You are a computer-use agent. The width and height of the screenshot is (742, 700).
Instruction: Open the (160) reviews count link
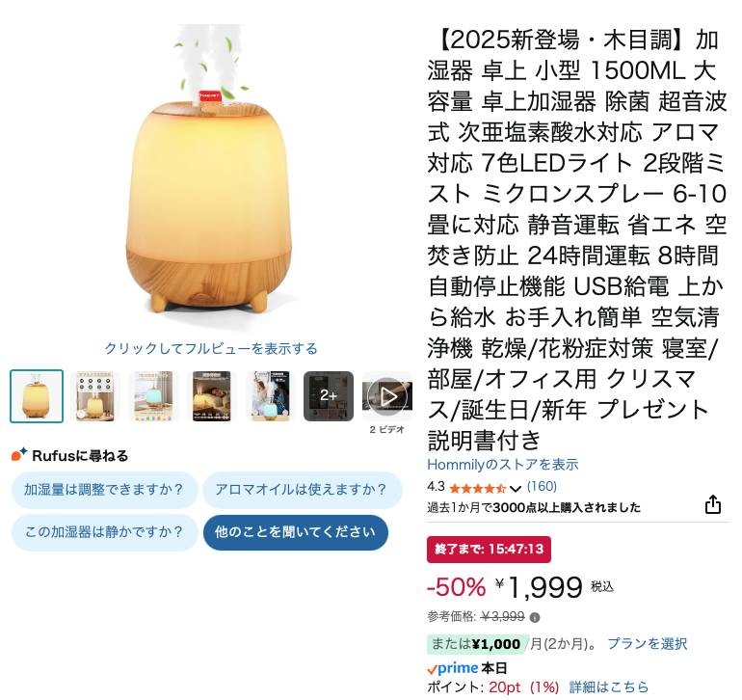[x=542, y=486]
